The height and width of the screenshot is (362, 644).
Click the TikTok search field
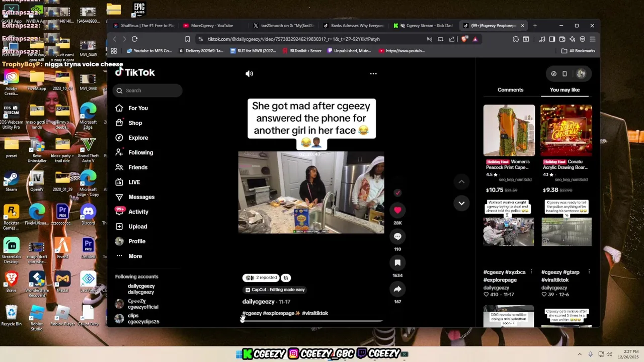pyautogui.click(x=148, y=90)
